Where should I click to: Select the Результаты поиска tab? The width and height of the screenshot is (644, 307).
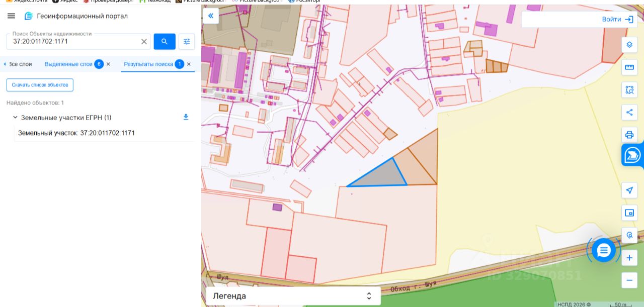[148, 64]
